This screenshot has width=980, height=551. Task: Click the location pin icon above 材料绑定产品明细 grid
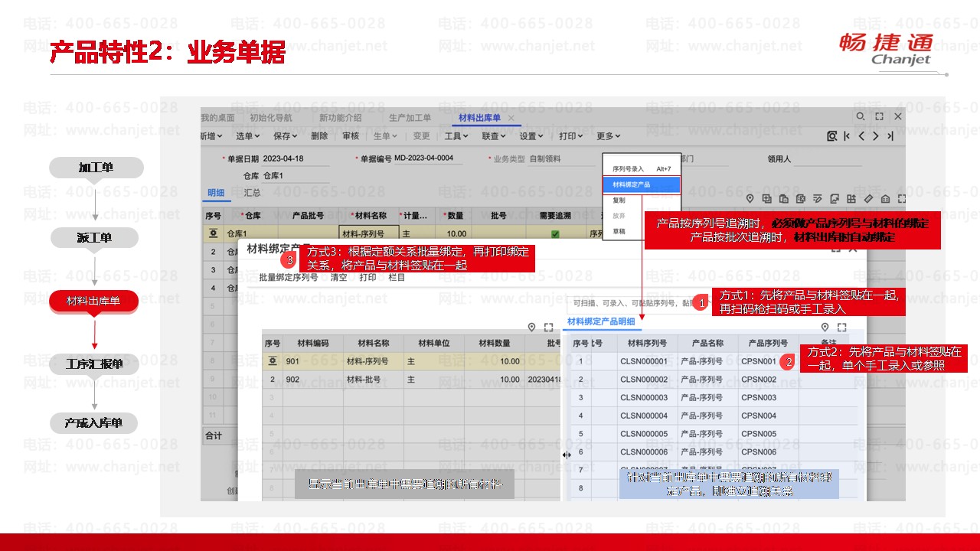click(825, 328)
